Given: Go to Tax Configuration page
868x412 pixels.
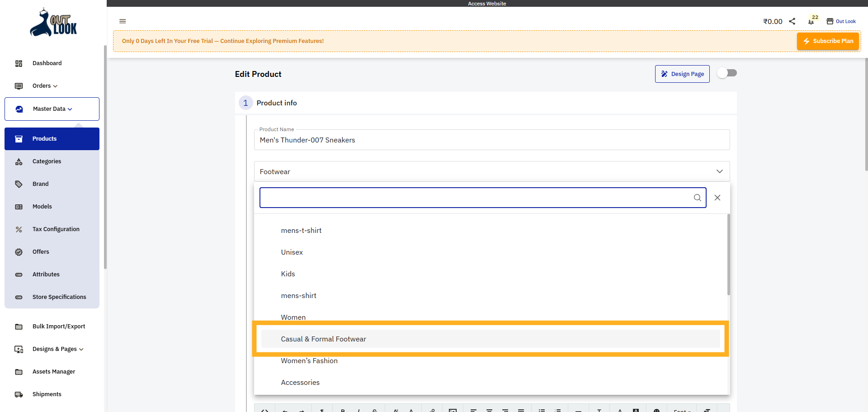Looking at the screenshot, I should (x=56, y=229).
